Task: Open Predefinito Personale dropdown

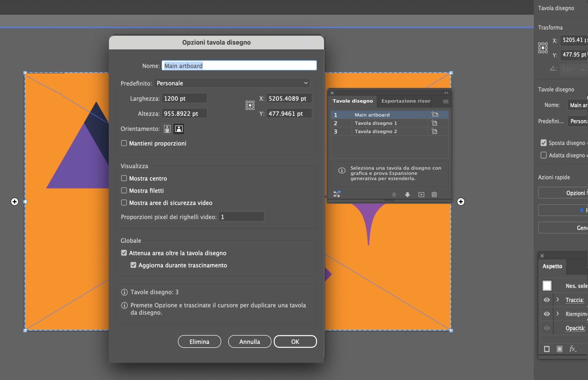Action: (232, 83)
